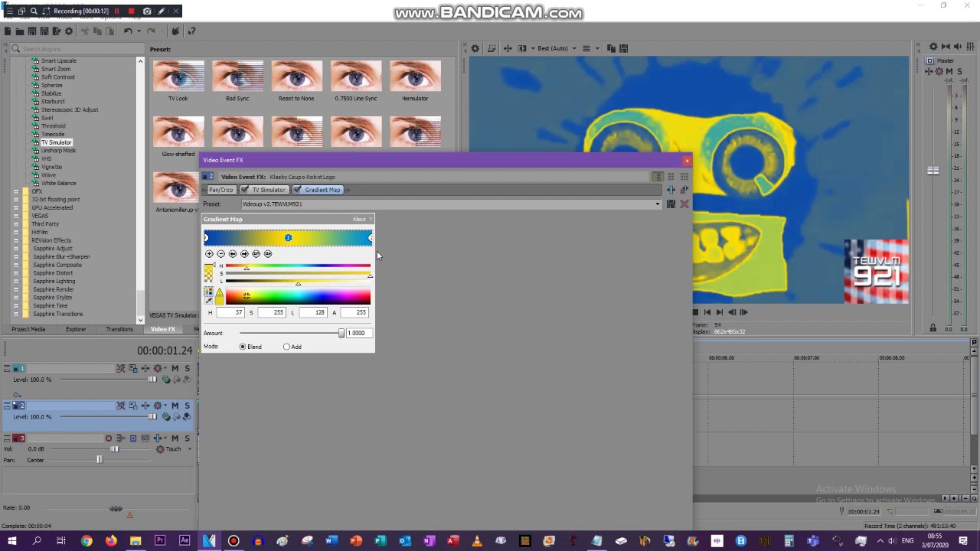Switch to the Project Media tab
Image resolution: width=980 pixels, height=551 pixels.
[28, 329]
